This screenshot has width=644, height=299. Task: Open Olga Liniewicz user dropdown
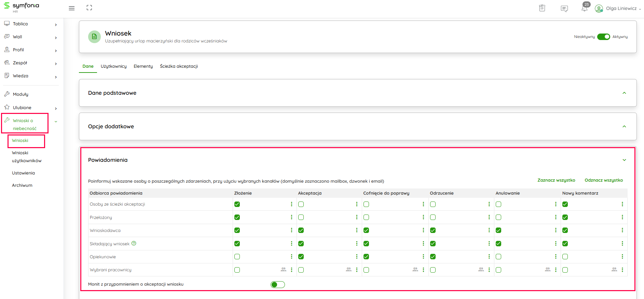coord(621,9)
